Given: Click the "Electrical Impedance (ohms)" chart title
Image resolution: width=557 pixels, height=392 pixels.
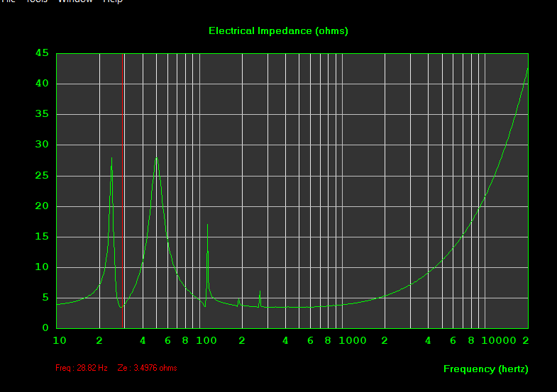Looking at the screenshot, I should pyautogui.click(x=278, y=31).
